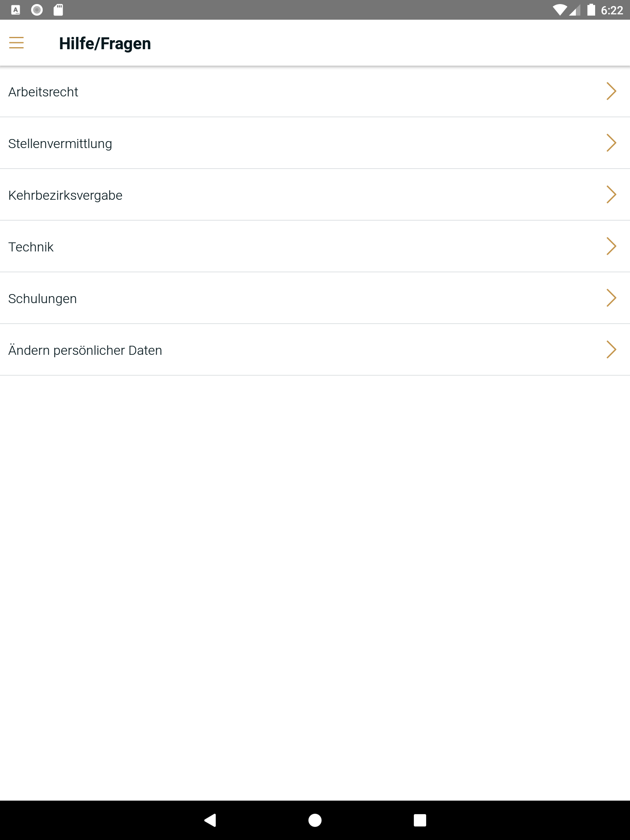This screenshot has height=840, width=630.
Task: Tap the Android back button
Action: [210, 820]
